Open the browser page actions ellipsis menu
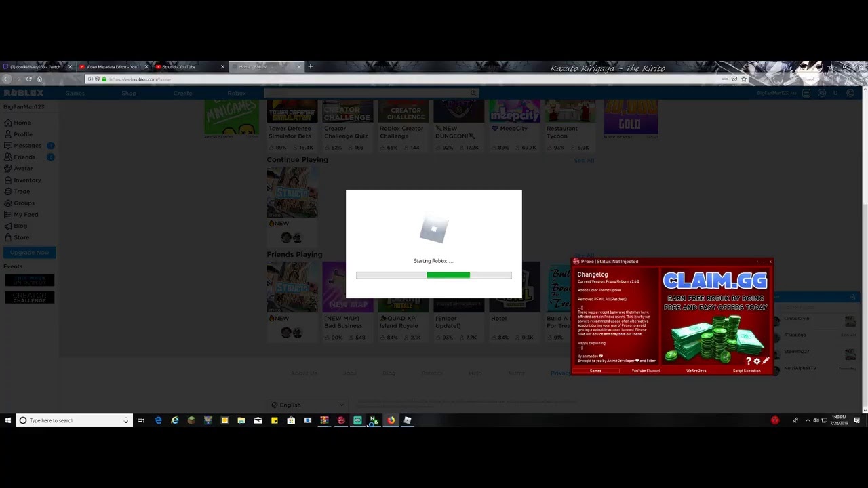The width and height of the screenshot is (868, 488). (724, 79)
